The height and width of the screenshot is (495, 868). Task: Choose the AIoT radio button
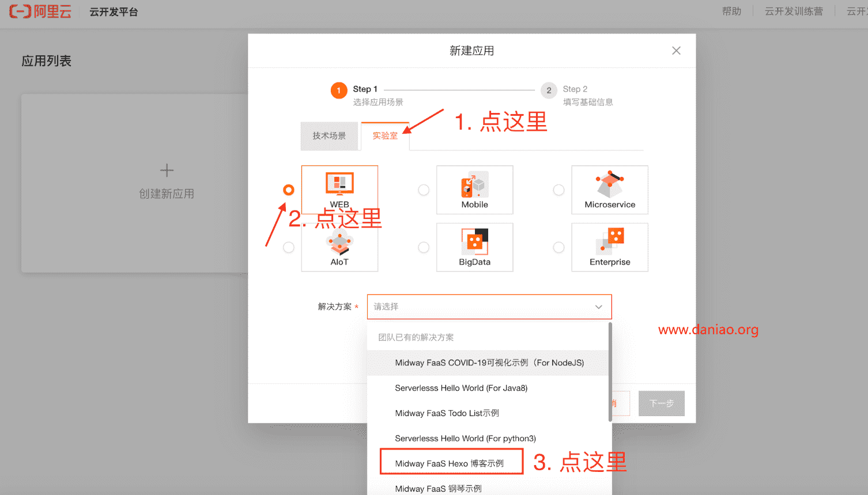tap(289, 247)
